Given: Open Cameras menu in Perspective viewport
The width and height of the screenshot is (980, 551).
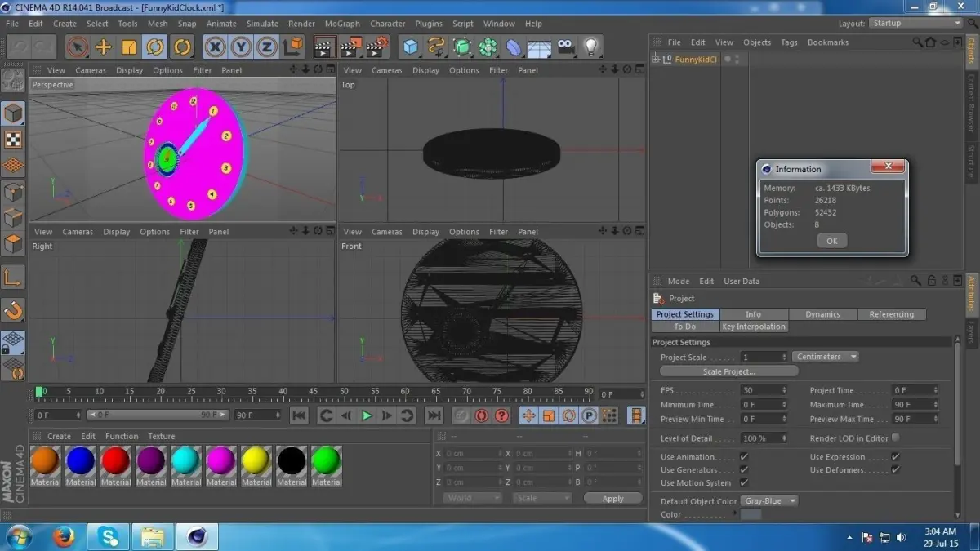Looking at the screenshot, I should point(91,70).
